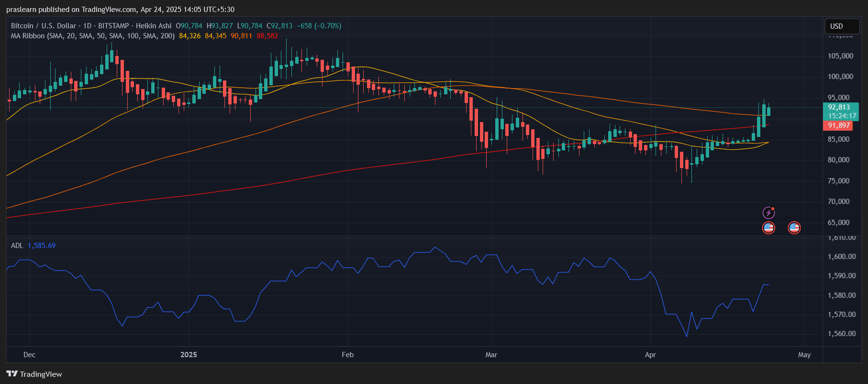The image size is (868, 384).
Task: Click the TradingView logo at bottom
Action: (x=34, y=374)
